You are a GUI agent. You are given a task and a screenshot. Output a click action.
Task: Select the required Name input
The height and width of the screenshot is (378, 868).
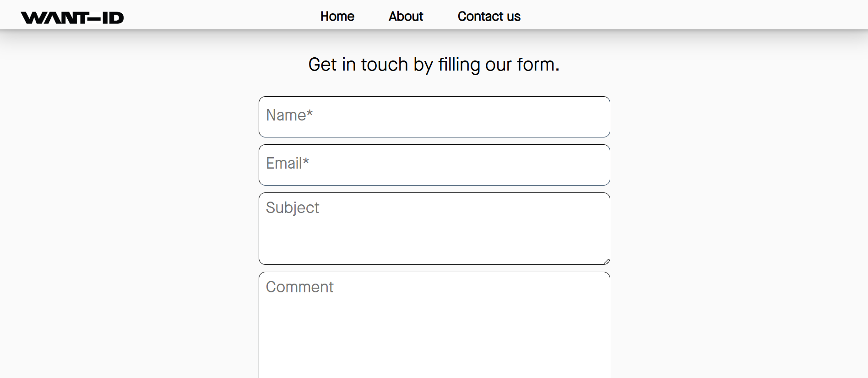click(434, 116)
